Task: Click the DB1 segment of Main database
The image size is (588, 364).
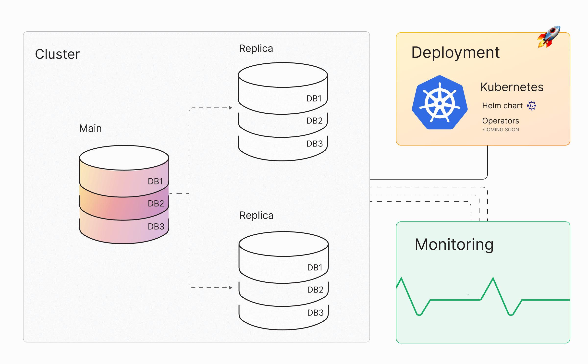Action: click(x=155, y=181)
